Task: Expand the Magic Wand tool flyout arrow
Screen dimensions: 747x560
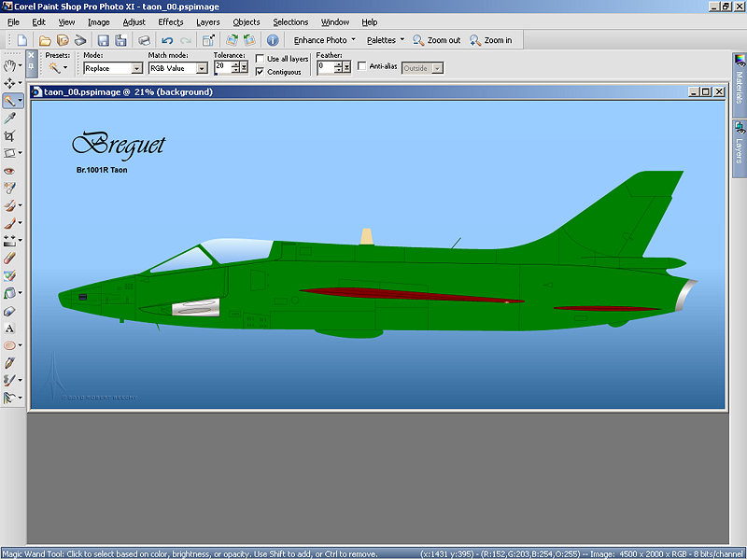Action: point(20,101)
